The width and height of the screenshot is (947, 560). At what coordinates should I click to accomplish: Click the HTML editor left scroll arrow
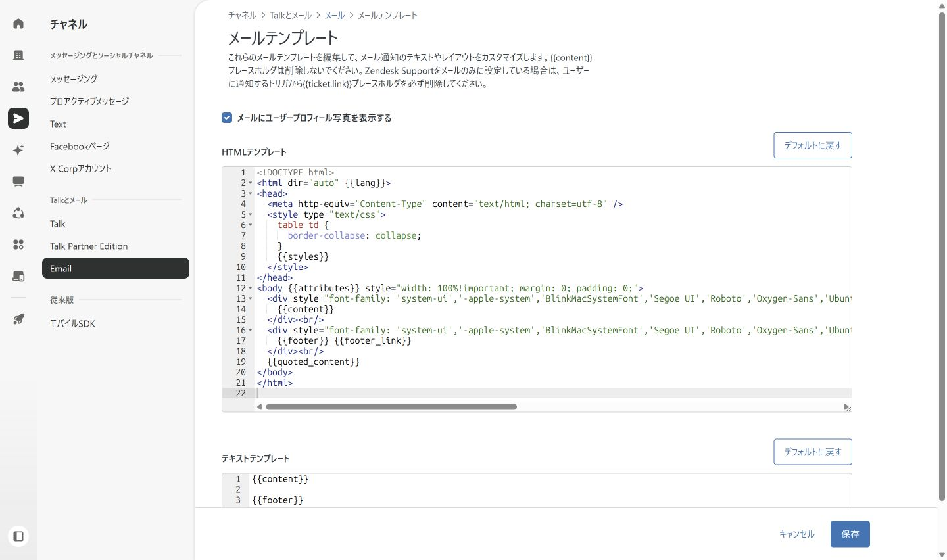coord(259,407)
